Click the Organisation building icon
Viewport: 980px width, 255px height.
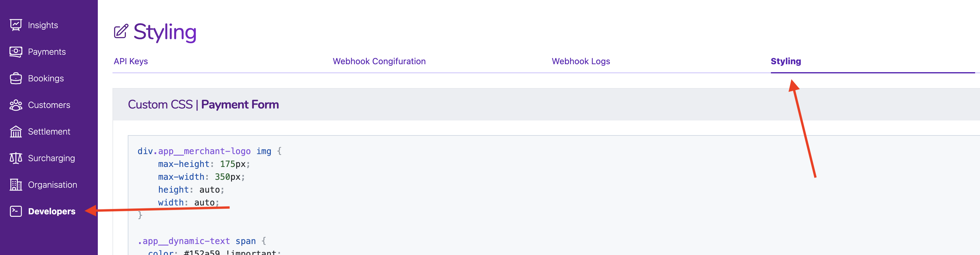point(16,185)
